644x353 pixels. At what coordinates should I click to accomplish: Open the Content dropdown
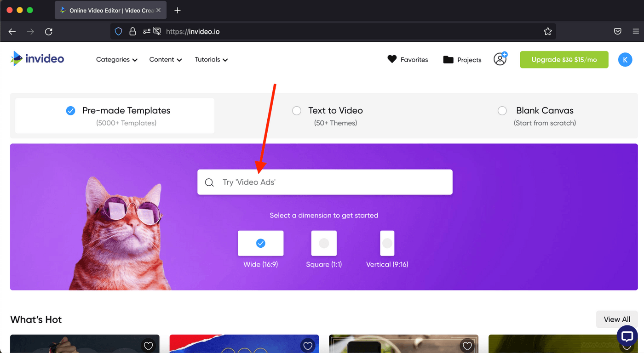click(x=165, y=59)
